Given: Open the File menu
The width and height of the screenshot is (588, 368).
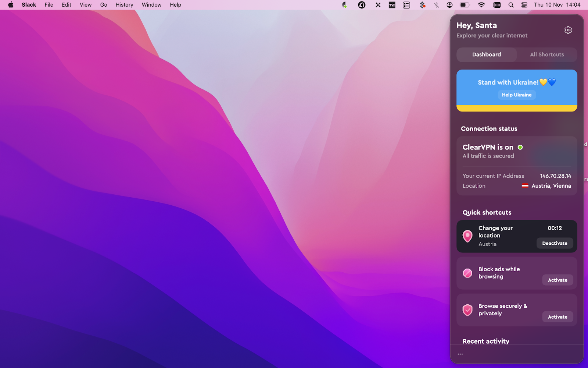Looking at the screenshot, I should (49, 5).
